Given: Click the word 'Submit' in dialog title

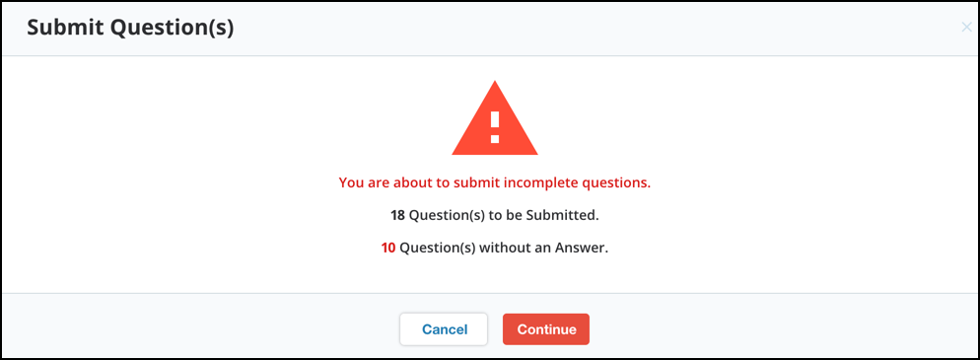Looking at the screenshot, I should (61, 29).
